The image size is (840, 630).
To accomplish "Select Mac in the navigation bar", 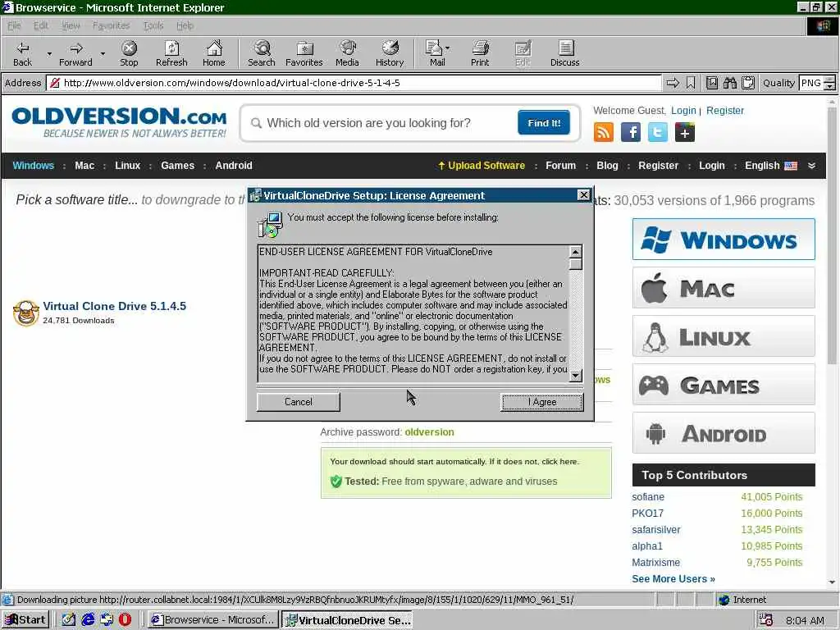I will click(84, 166).
